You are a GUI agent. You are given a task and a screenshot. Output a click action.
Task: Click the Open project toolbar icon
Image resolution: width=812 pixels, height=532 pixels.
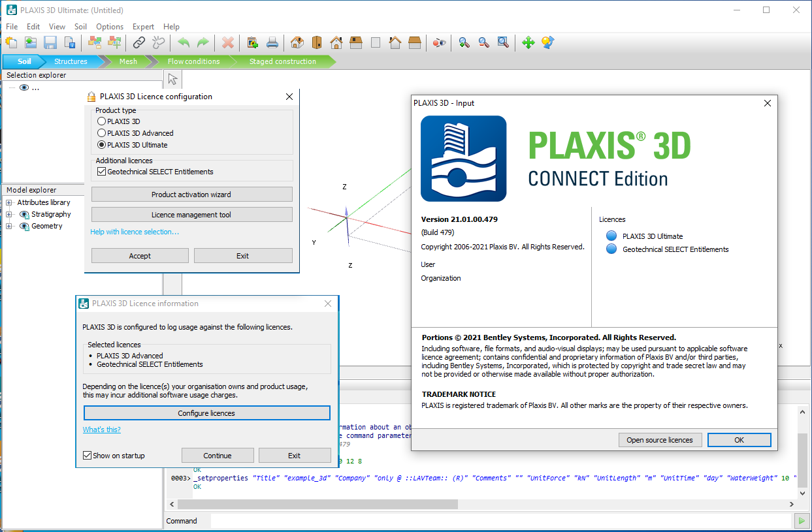(31, 42)
